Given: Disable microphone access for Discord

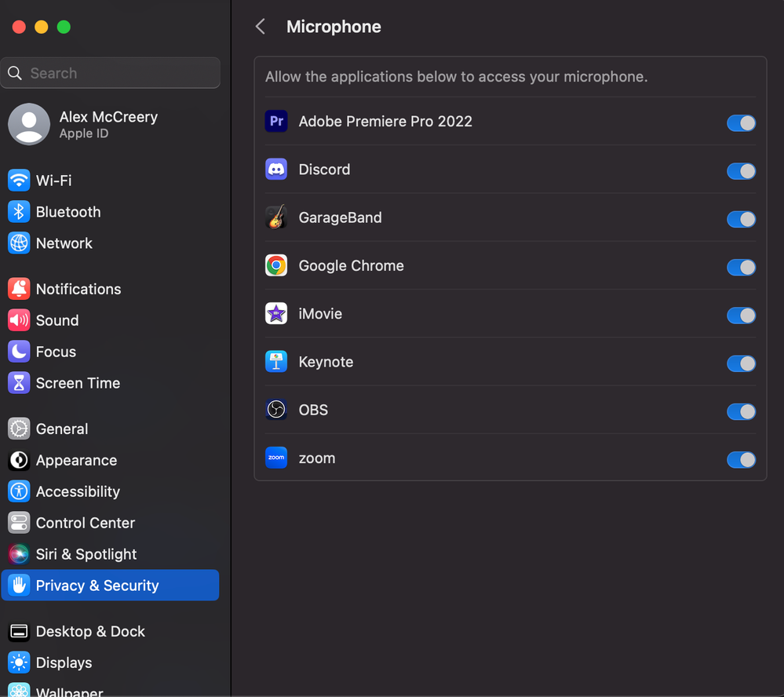Looking at the screenshot, I should point(741,170).
